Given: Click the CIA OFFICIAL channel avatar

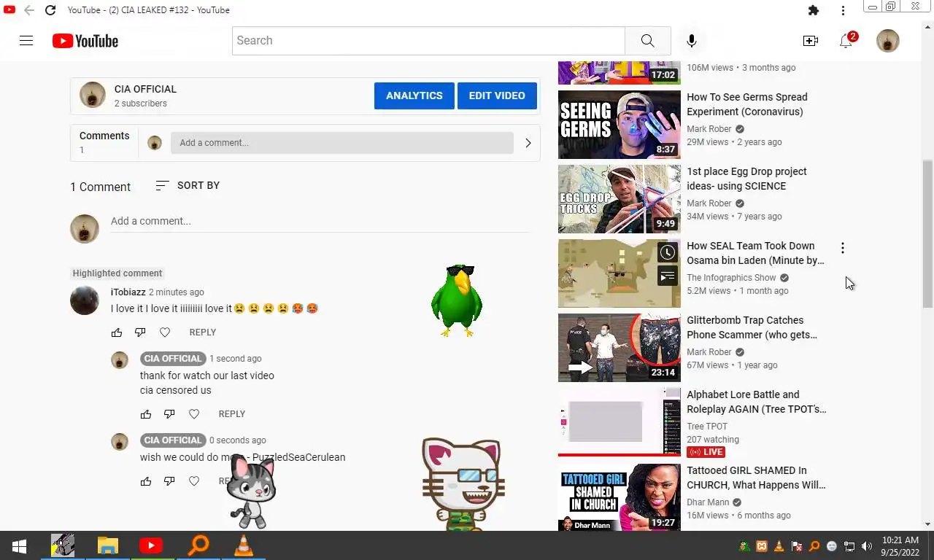Looking at the screenshot, I should pos(93,95).
